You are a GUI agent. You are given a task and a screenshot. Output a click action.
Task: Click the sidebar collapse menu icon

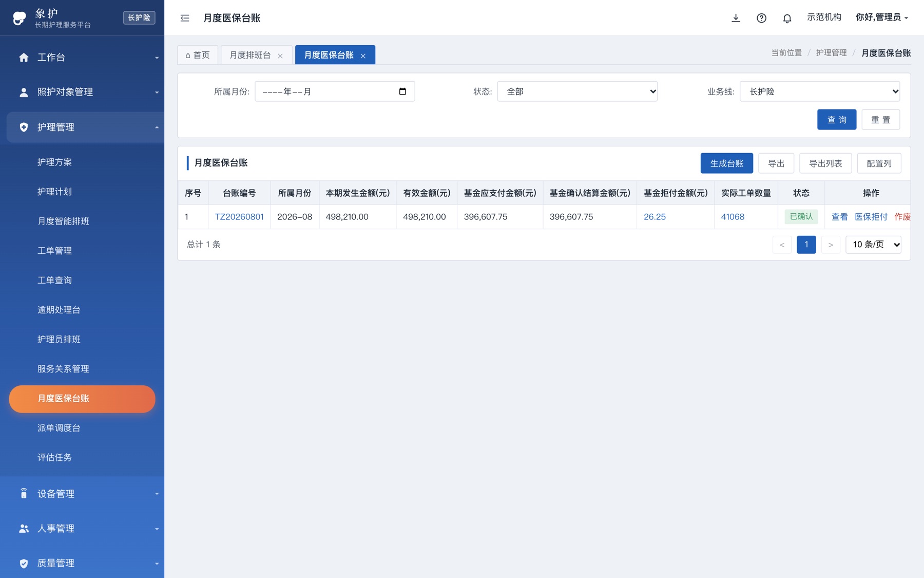185,18
